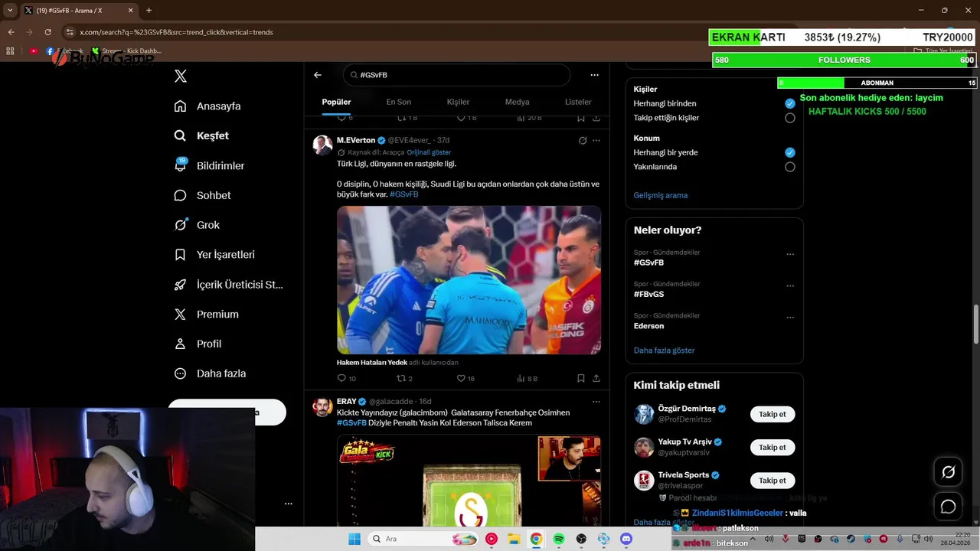Open File Explorer from taskbar
This screenshot has height=551, width=980.
point(514,539)
